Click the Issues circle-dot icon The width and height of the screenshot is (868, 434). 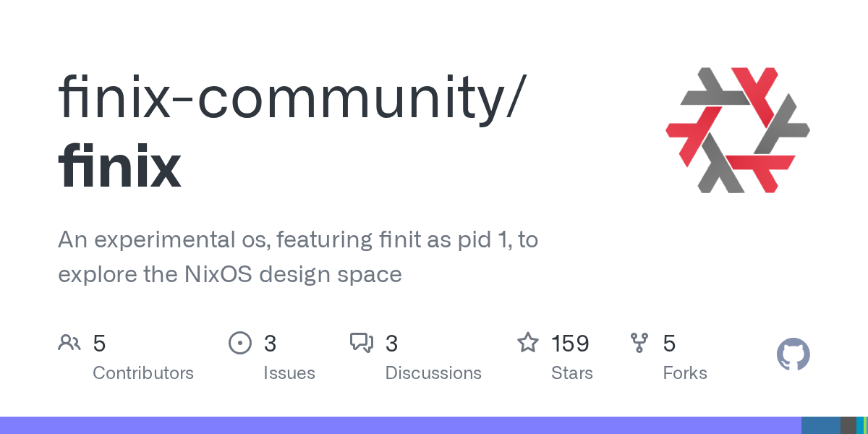pyautogui.click(x=239, y=343)
